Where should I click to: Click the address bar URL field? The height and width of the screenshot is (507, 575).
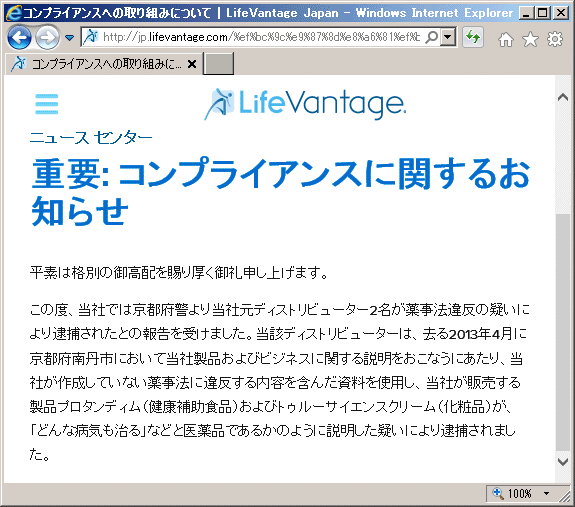point(261,37)
